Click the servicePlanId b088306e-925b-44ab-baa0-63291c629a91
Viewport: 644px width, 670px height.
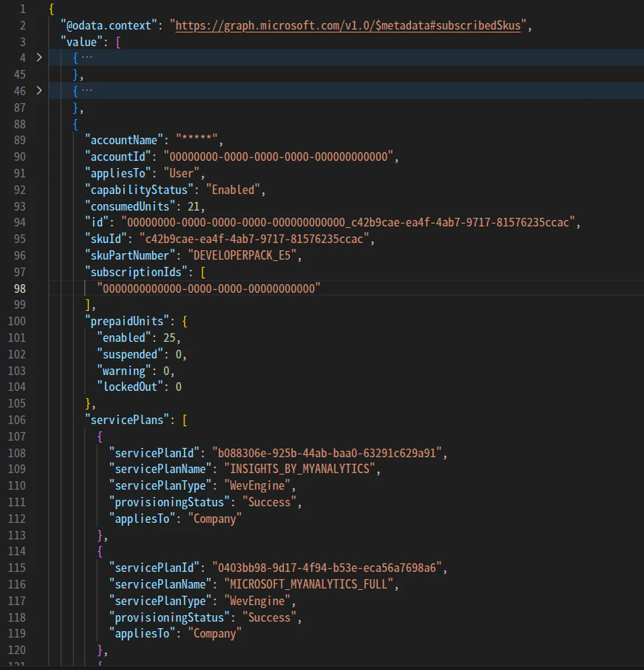tap(327, 453)
